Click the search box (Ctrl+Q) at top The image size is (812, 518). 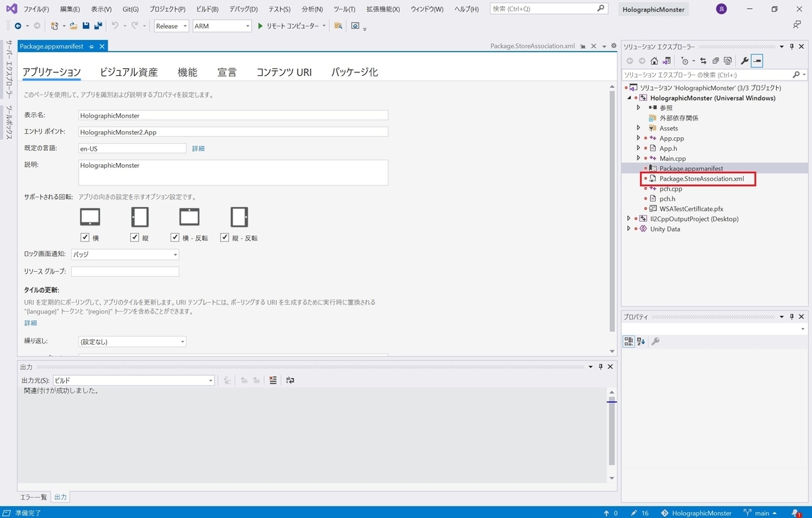click(547, 9)
